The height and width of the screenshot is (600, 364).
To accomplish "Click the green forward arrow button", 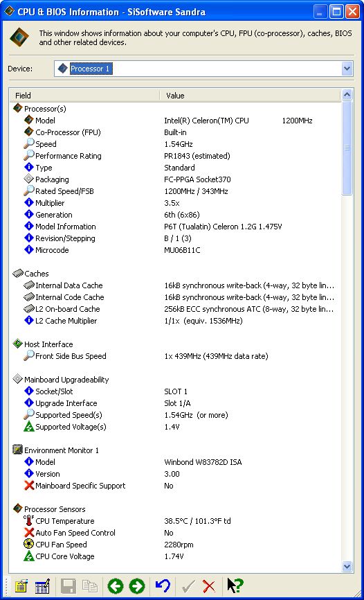I will click(137, 586).
